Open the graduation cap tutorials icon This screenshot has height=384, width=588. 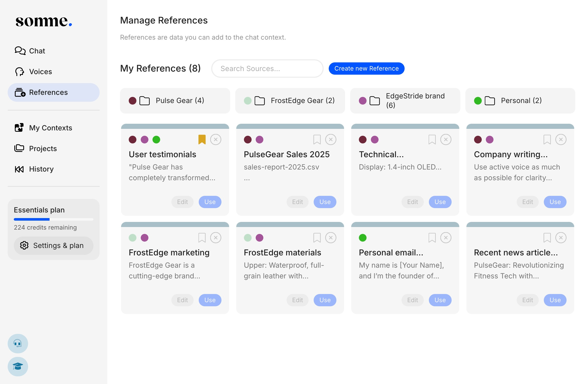tap(18, 366)
